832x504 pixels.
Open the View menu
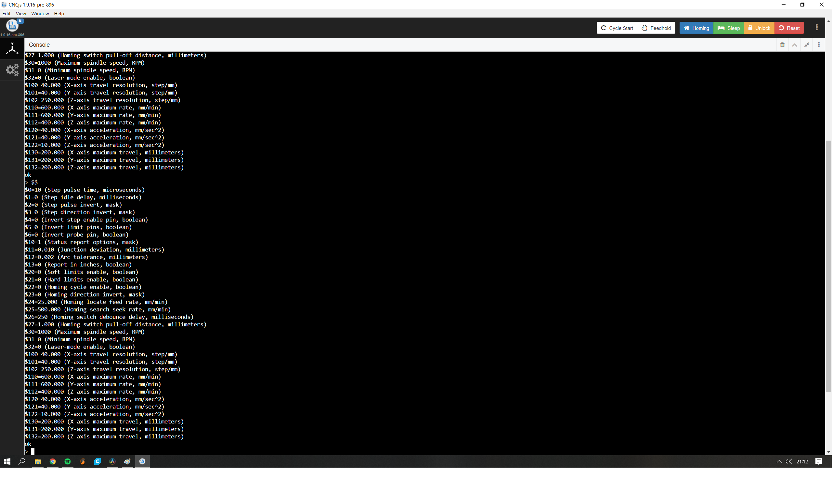coord(20,14)
